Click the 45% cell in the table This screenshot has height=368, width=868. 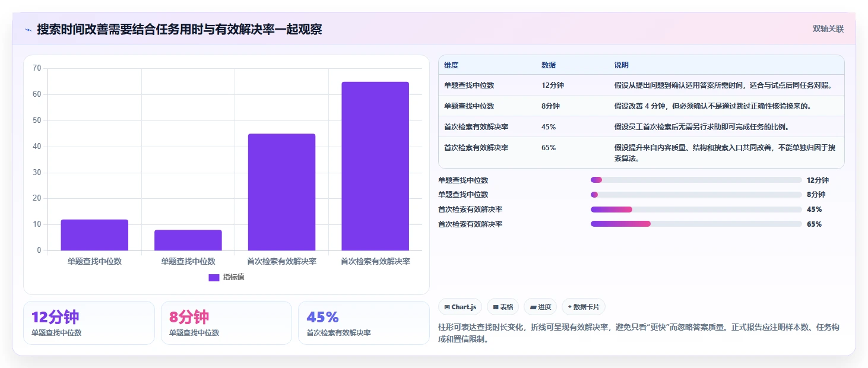coord(549,127)
